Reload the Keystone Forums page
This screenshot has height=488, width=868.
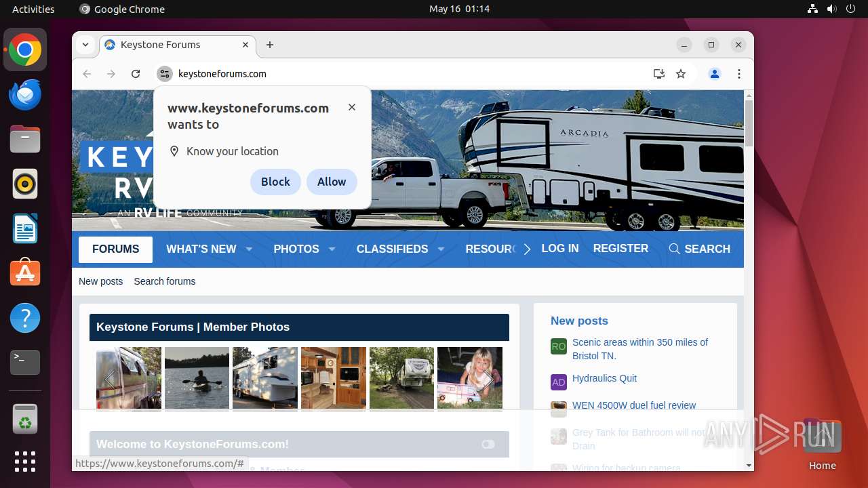[136, 74]
